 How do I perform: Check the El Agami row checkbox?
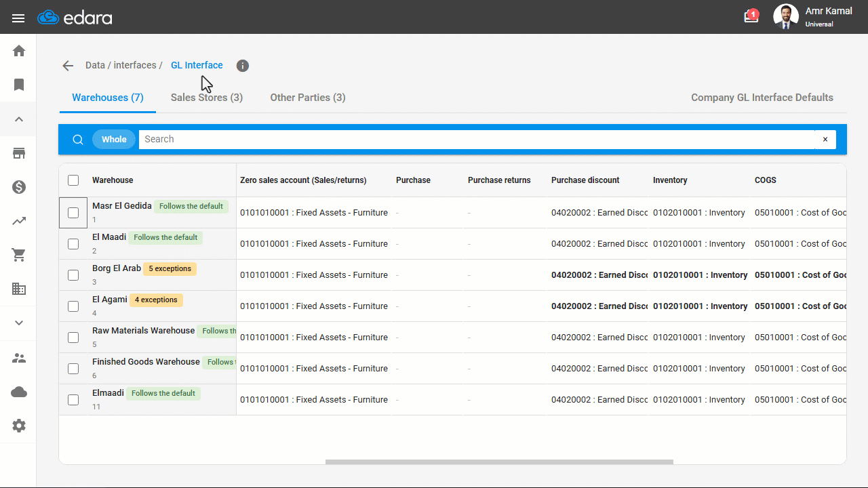pyautogui.click(x=73, y=306)
